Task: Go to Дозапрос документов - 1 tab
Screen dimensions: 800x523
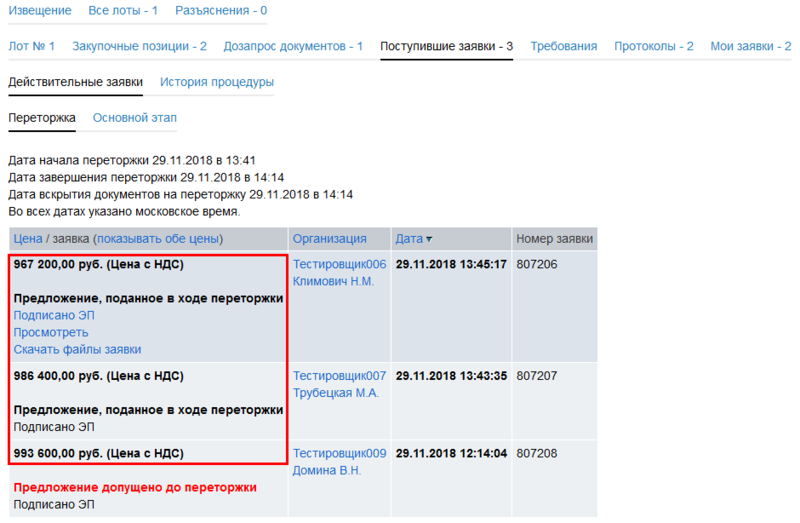Action: tap(293, 46)
